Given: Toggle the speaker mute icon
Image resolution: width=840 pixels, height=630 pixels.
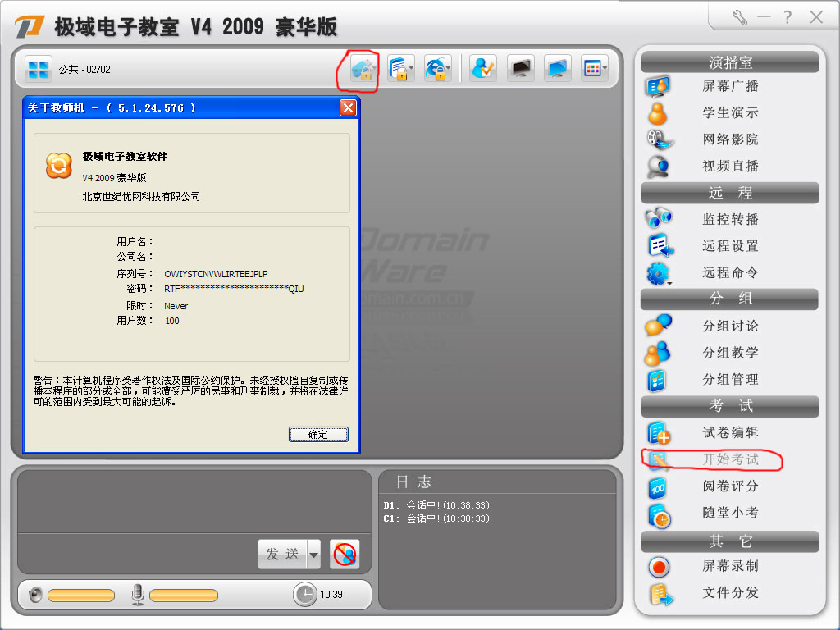Looking at the screenshot, I should (35, 595).
